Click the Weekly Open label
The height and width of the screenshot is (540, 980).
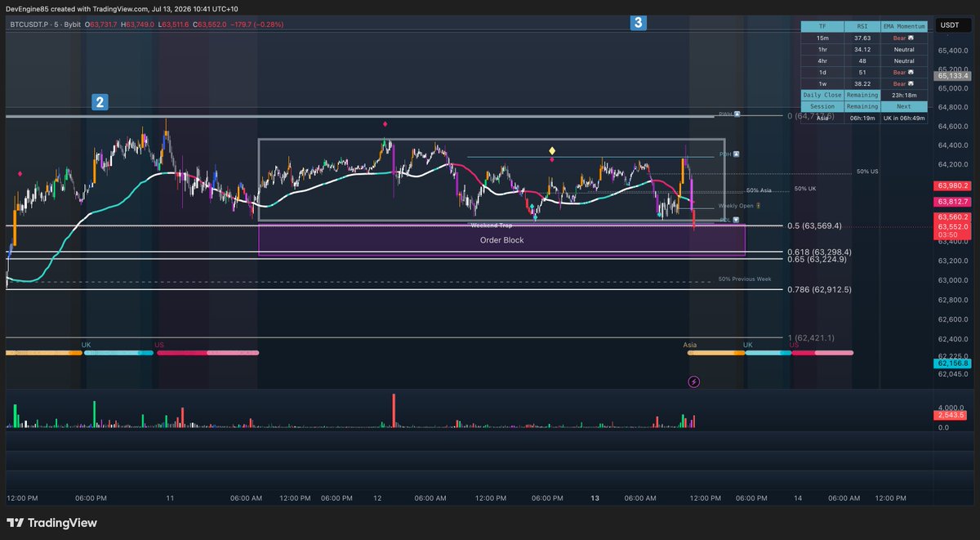click(x=737, y=206)
